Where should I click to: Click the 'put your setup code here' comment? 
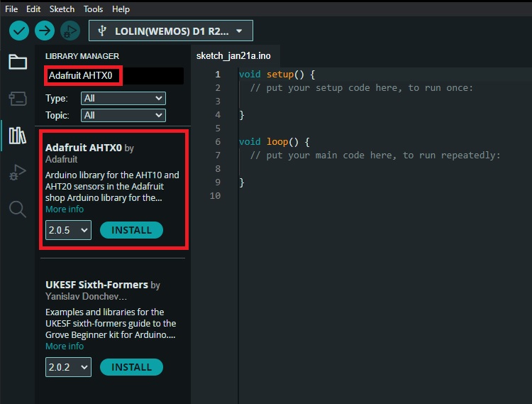pyautogui.click(x=361, y=88)
